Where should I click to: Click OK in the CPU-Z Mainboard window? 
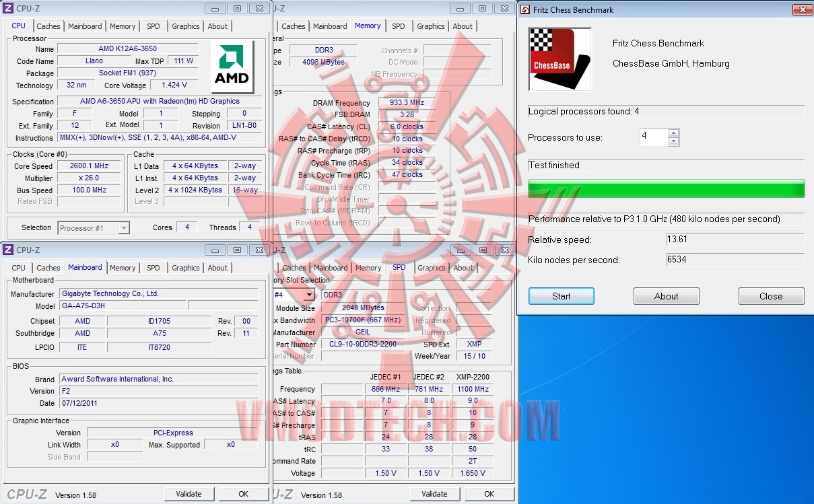[244, 494]
